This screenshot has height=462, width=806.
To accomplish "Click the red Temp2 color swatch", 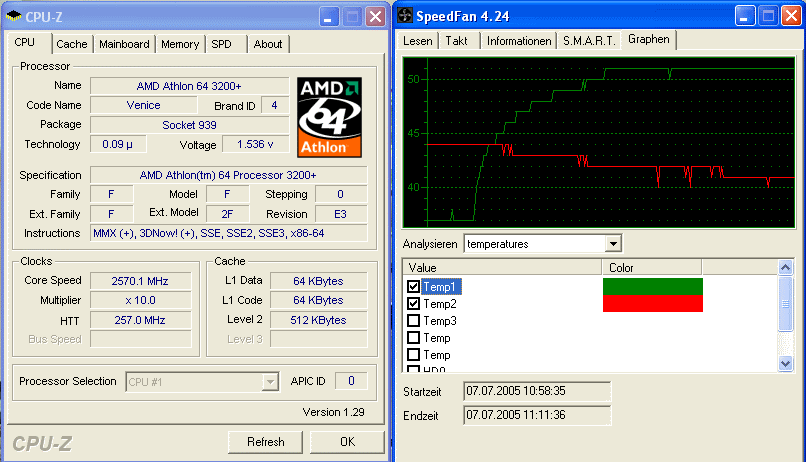I will (653, 303).
